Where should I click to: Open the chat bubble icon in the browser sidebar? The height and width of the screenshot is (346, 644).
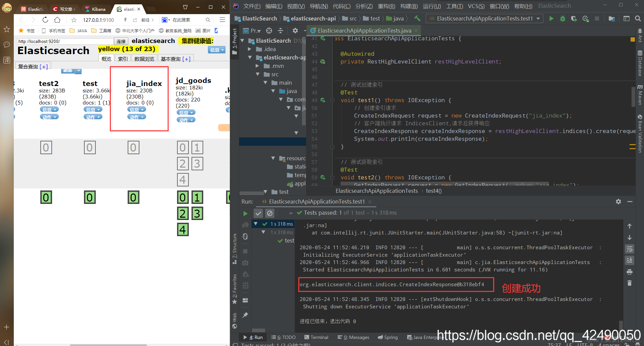click(x=7, y=45)
